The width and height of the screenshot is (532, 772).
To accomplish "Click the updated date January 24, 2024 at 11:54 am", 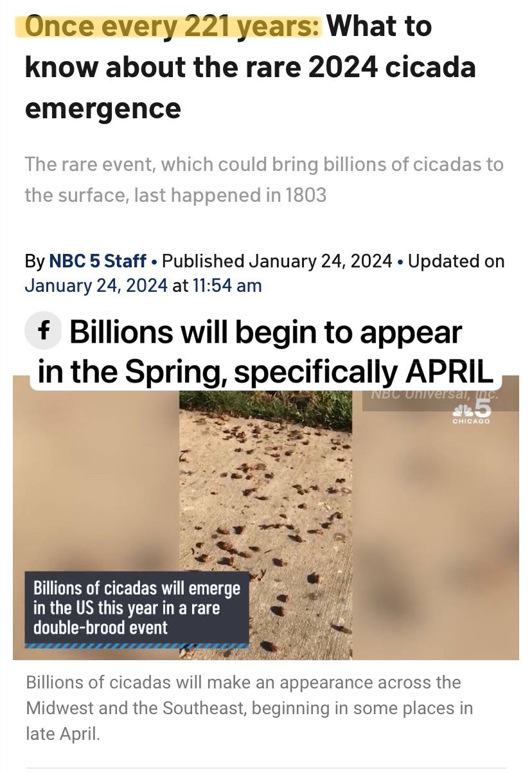I will [143, 285].
